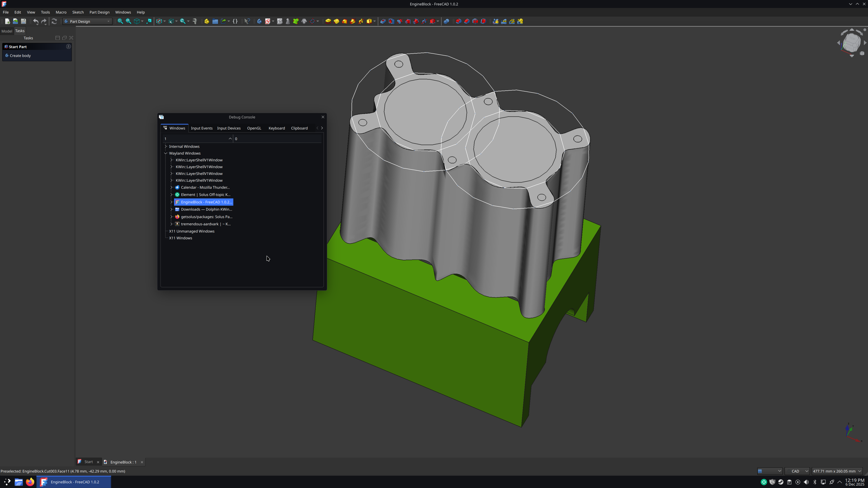Click the Create body link
The height and width of the screenshot is (488, 868).
(20, 56)
